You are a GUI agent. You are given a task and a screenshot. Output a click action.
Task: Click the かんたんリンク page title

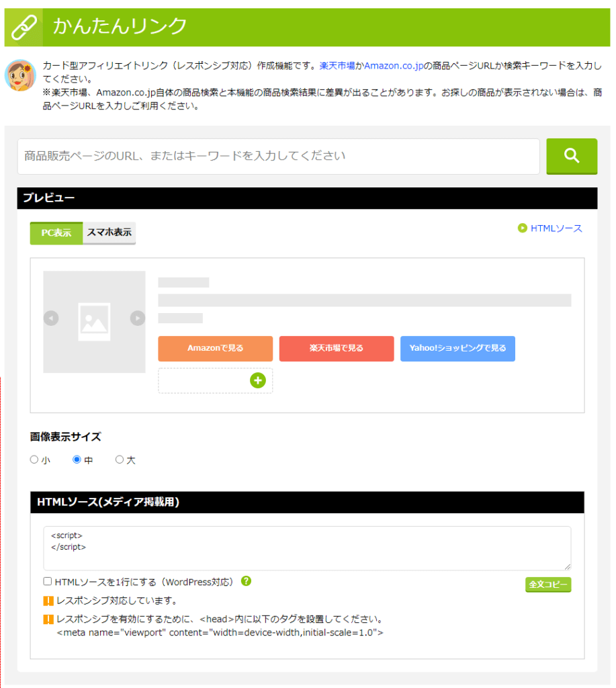(120, 26)
